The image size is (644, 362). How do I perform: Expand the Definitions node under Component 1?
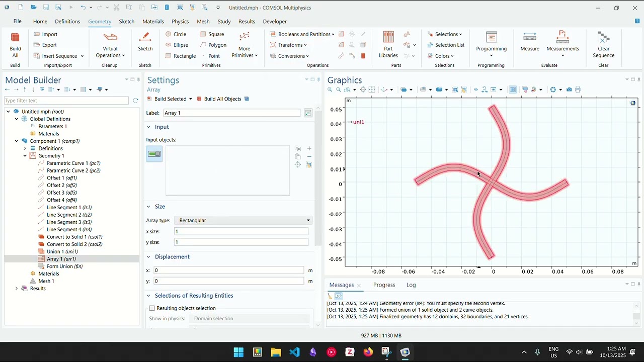25,148
